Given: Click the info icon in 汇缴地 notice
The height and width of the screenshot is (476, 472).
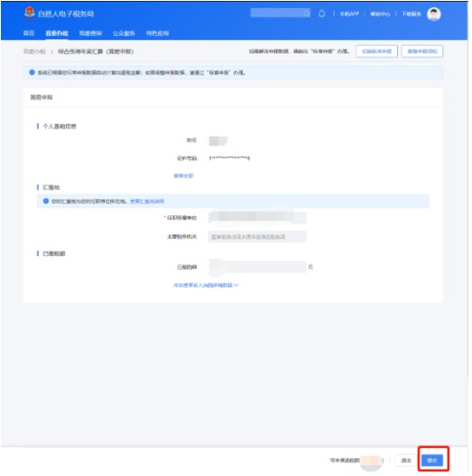Looking at the screenshot, I should (x=46, y=201).
